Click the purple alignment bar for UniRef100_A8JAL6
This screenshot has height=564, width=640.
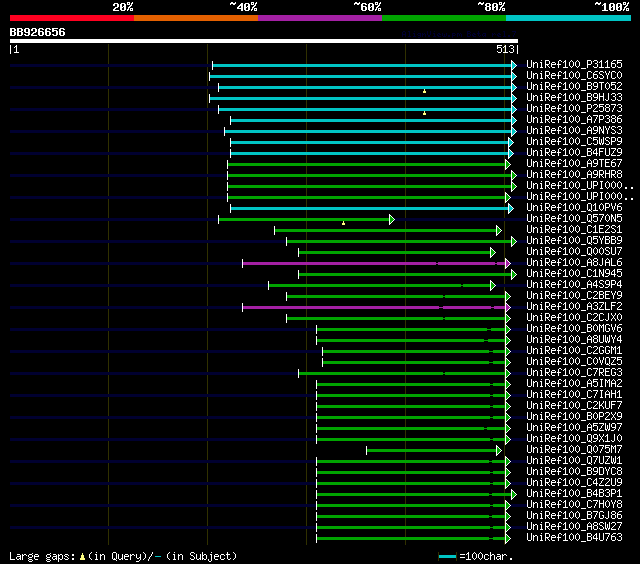tap(374, 264)
